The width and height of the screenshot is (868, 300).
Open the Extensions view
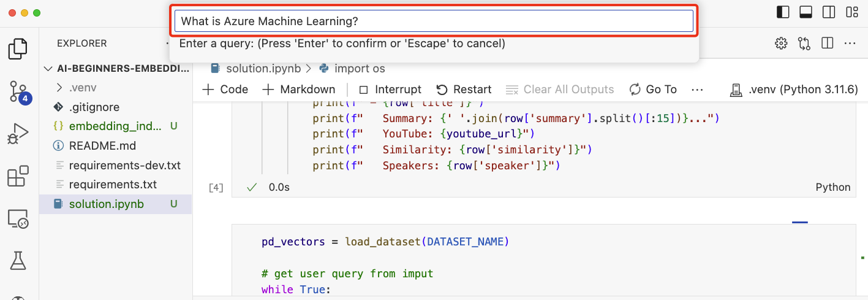[18, 176]
